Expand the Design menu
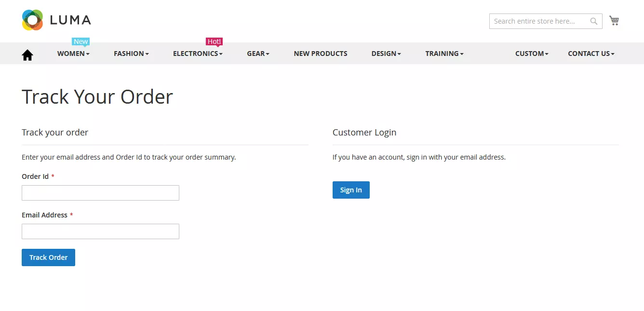The width and height of the screenshot is (644, 311). tap(386, 54)
